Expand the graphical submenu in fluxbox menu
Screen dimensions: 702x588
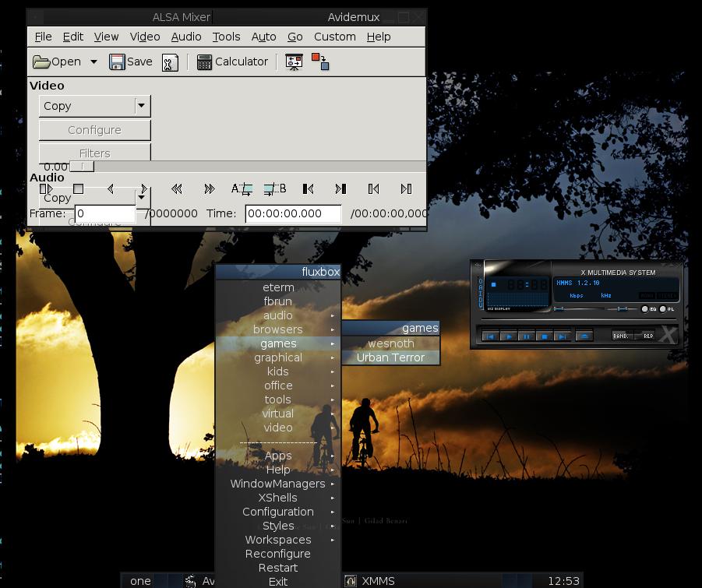tap(278, 357)
